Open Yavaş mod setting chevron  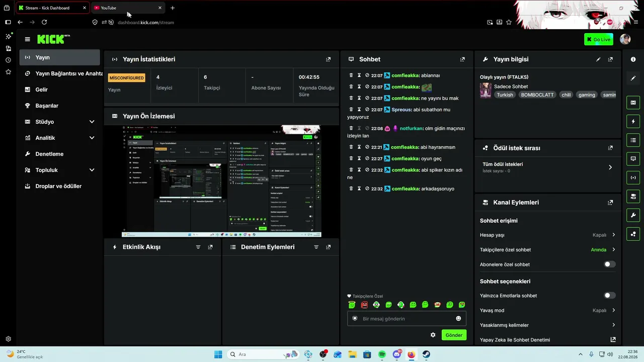coord(614,310)
